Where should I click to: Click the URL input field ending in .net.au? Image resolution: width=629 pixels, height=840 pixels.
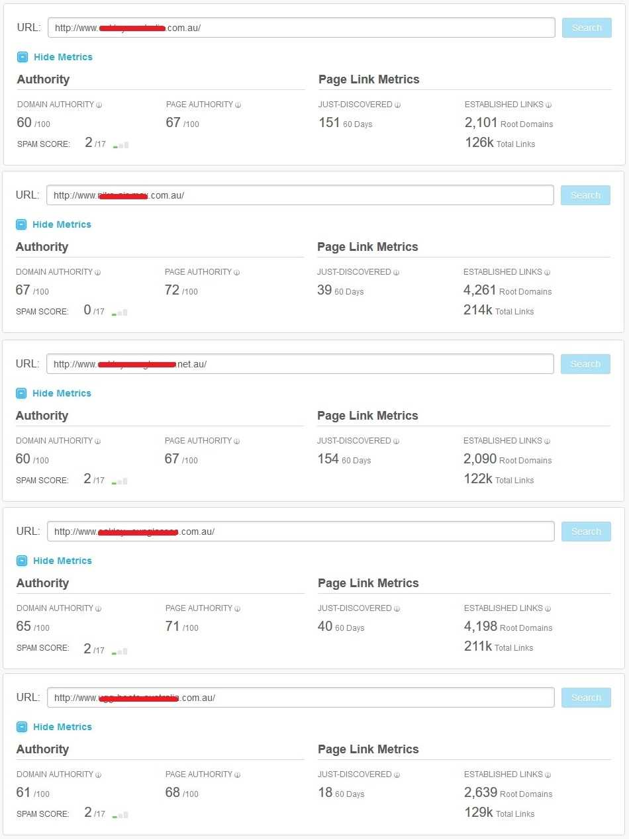(300, 364)
